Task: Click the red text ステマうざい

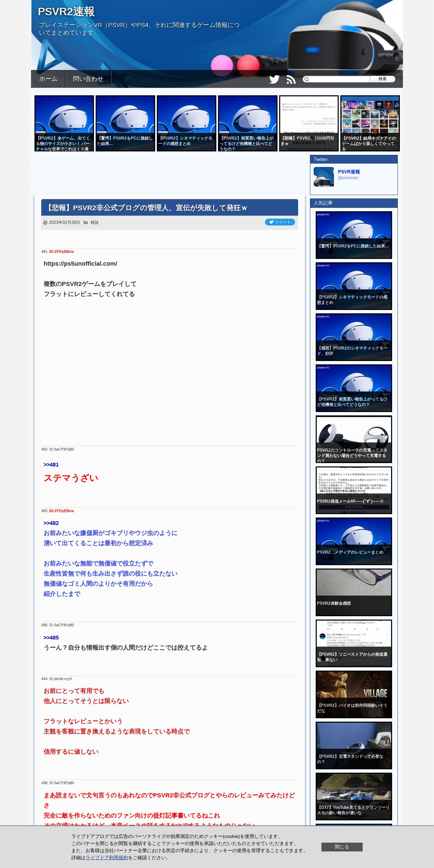Action: pos(71,478)
